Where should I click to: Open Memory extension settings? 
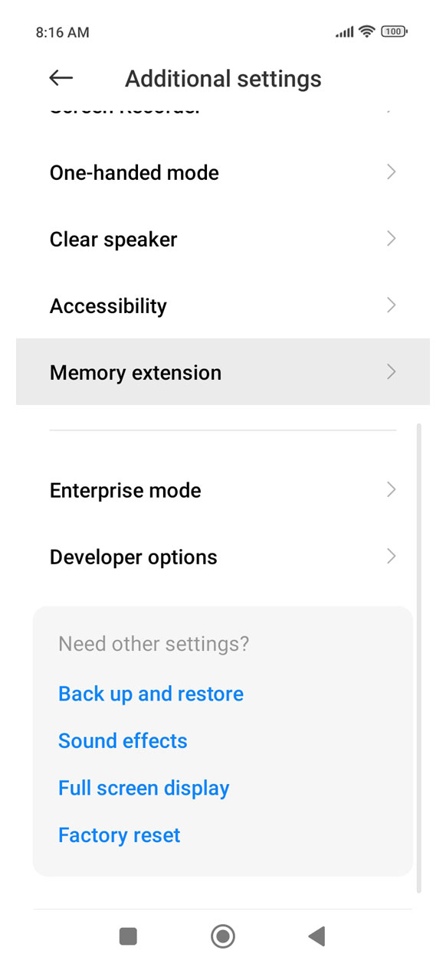[x=223, y=372]
